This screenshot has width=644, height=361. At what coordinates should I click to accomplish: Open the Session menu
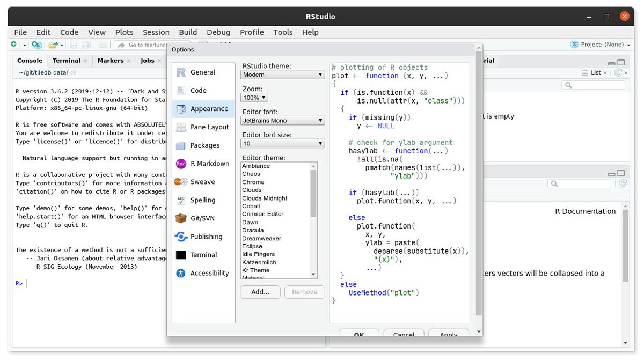tap(156, 32)
